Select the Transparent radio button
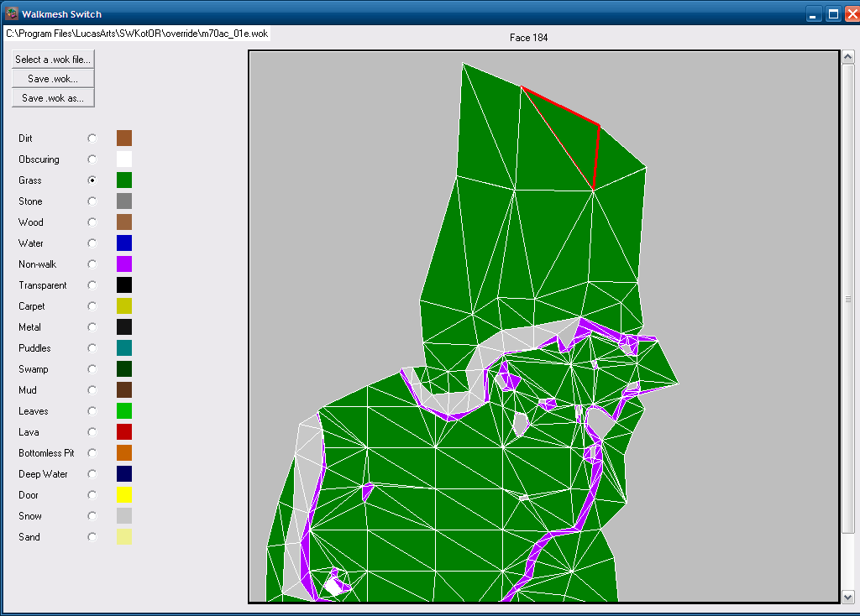Image resolution: width=860 pixels, height=616 pixels. [92, 285]
